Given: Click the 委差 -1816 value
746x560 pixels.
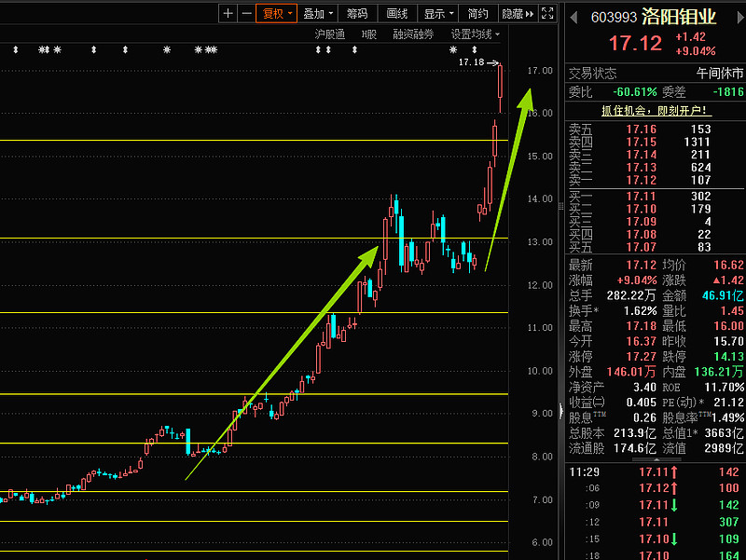Looking at the screenshot, I should point(728,91).
